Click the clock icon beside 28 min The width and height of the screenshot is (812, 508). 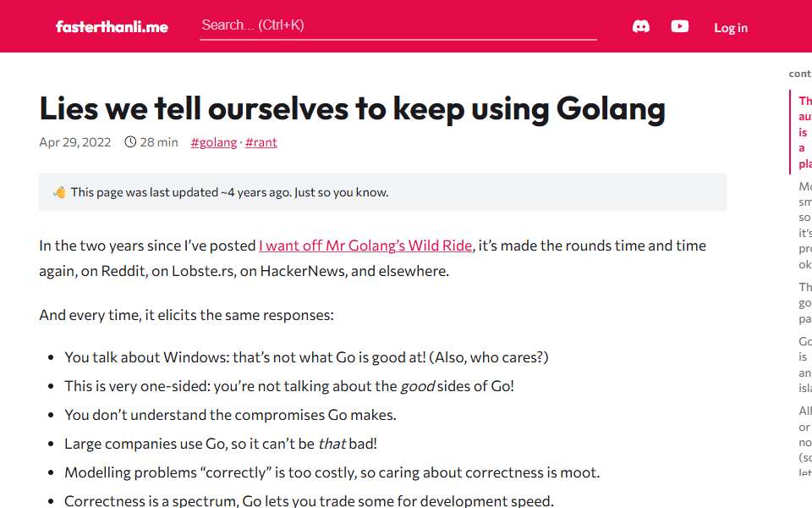click(x=130, y=142)
